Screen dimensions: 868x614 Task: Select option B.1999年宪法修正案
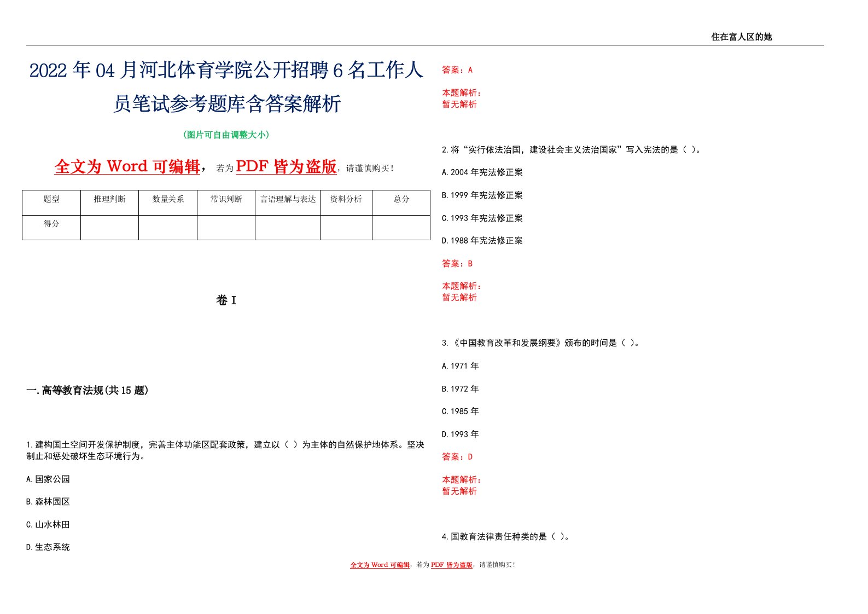[482, 195]
